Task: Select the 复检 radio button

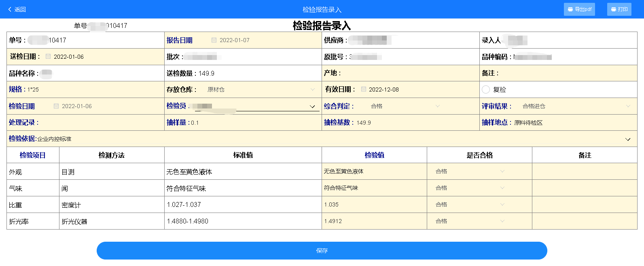Action: pyautogui.click(x=486, y=89)
